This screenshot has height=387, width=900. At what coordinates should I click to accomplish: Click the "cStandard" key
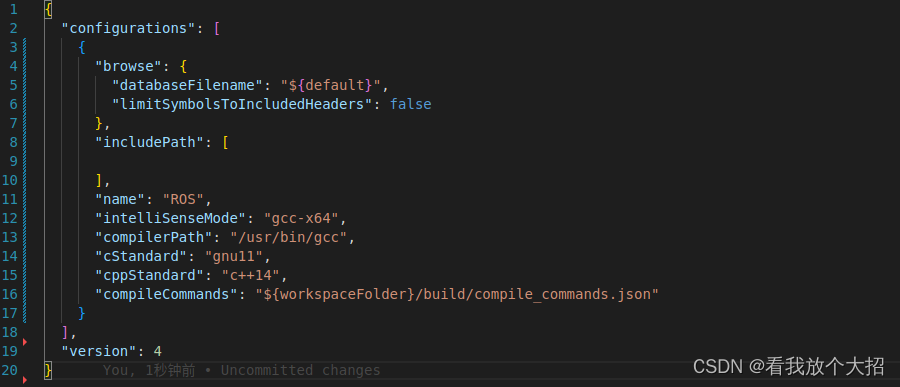tap(141, 256)
